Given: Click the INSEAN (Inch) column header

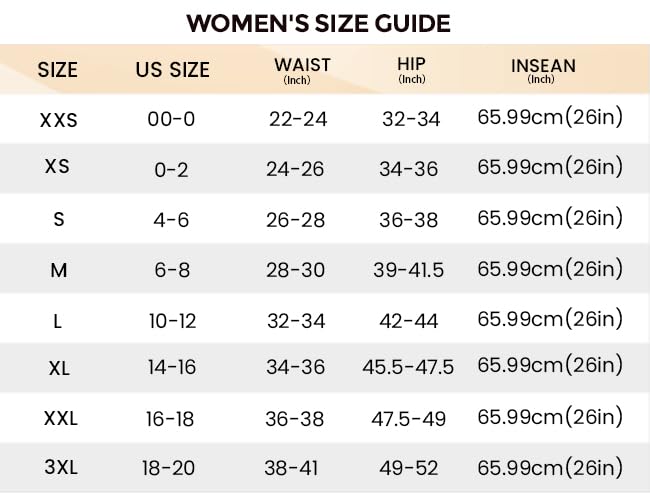Looking at the screenshot, I should coord(543,70).
